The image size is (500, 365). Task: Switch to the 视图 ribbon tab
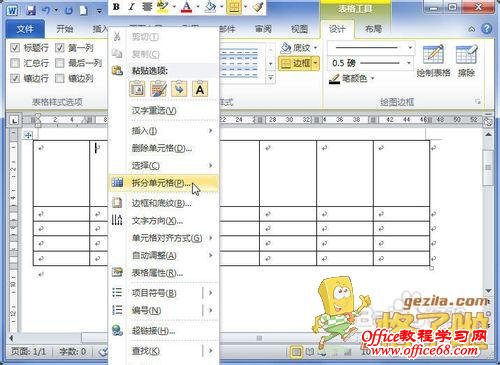coord(299,29)
